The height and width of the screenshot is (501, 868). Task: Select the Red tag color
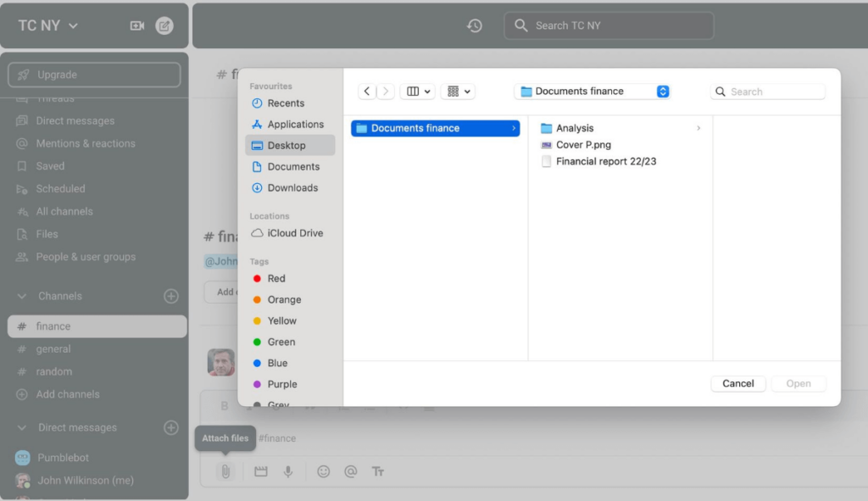tap(276, 279)
